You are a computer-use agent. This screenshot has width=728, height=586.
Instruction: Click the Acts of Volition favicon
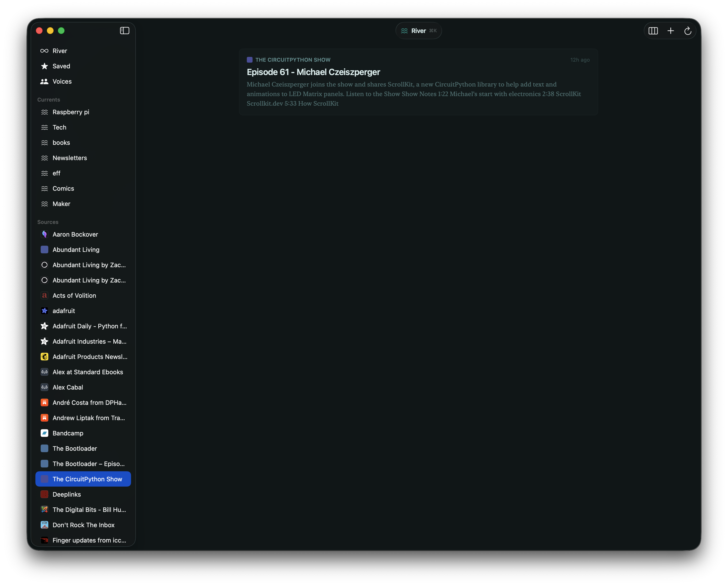(44, 295)
